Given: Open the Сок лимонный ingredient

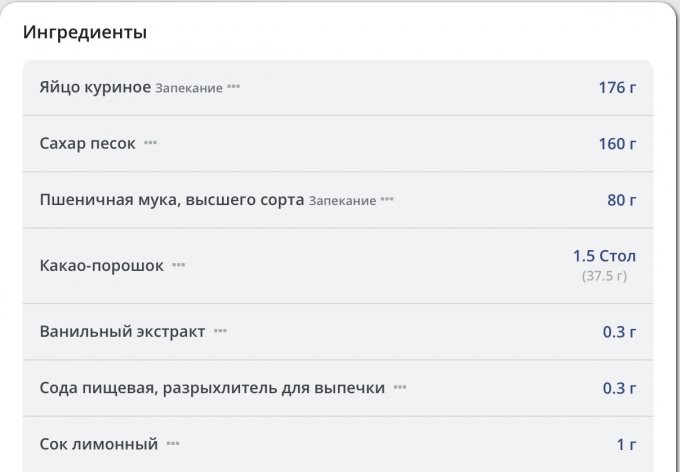Looking at the screenshot, I should point(99,443).
